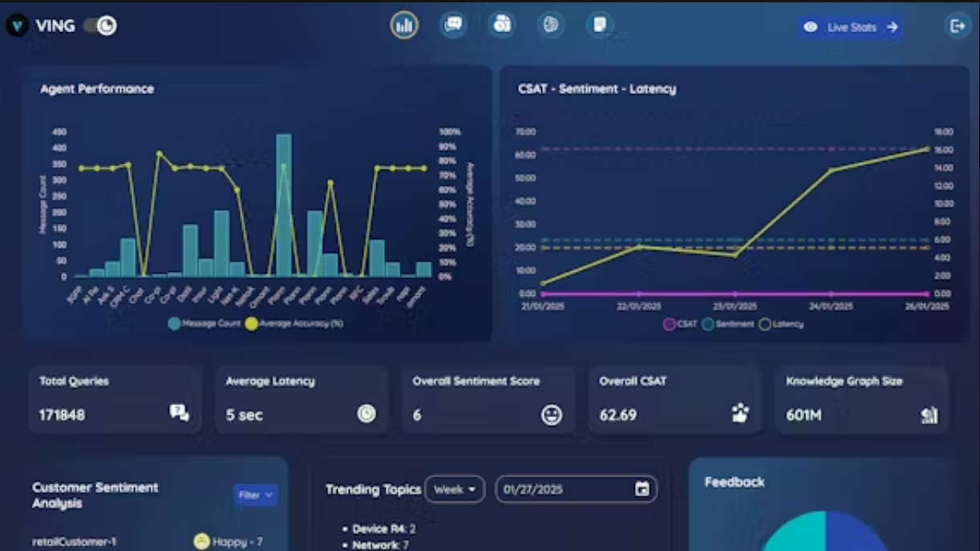This screenshot has height=551, width=980.
Task: Click the logout icon at top right
Action: coord(957,26)
